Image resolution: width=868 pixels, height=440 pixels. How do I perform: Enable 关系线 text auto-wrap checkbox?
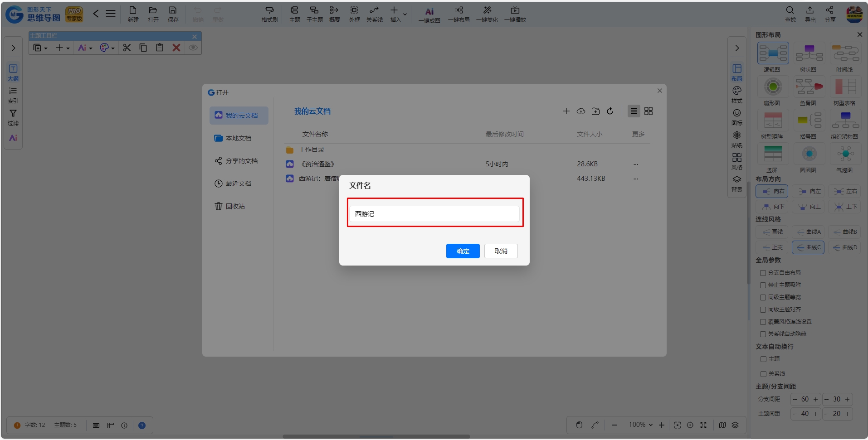click(763, 374)
